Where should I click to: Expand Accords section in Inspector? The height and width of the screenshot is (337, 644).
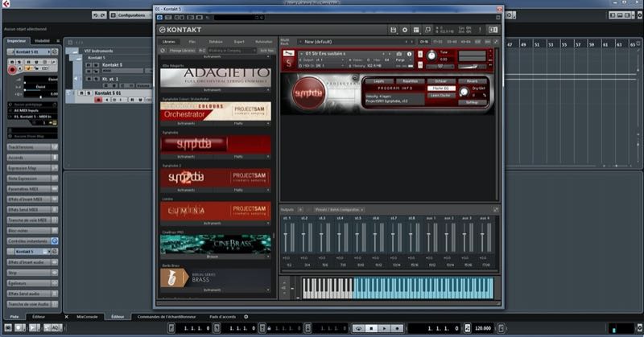point(32,158)
